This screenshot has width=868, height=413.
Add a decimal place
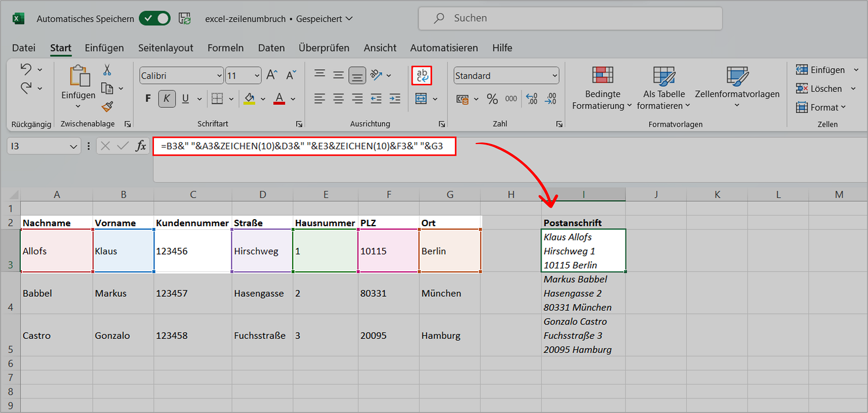(x=532, y=99)
